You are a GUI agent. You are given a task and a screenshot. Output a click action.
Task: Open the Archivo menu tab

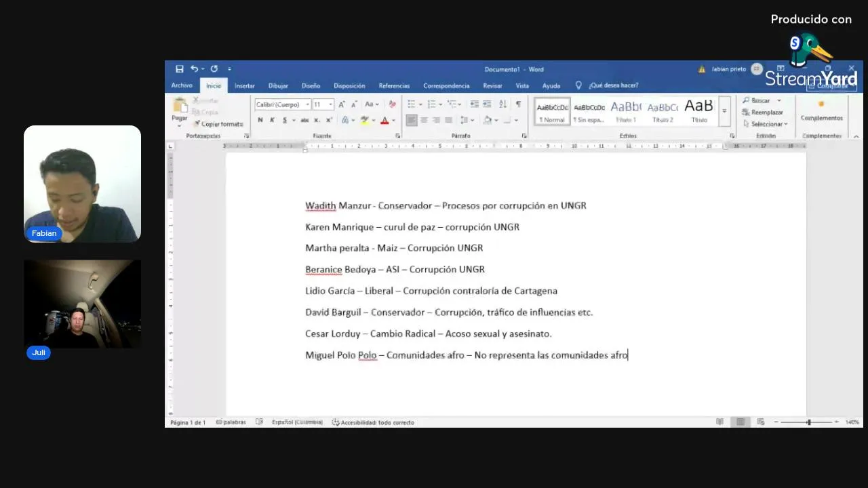coord(182,85)
